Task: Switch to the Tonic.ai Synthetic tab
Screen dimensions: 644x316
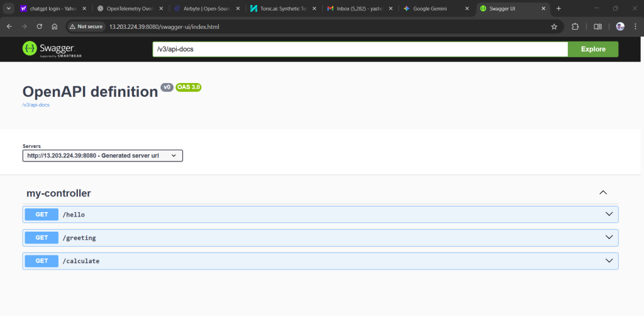Action: 282,8
